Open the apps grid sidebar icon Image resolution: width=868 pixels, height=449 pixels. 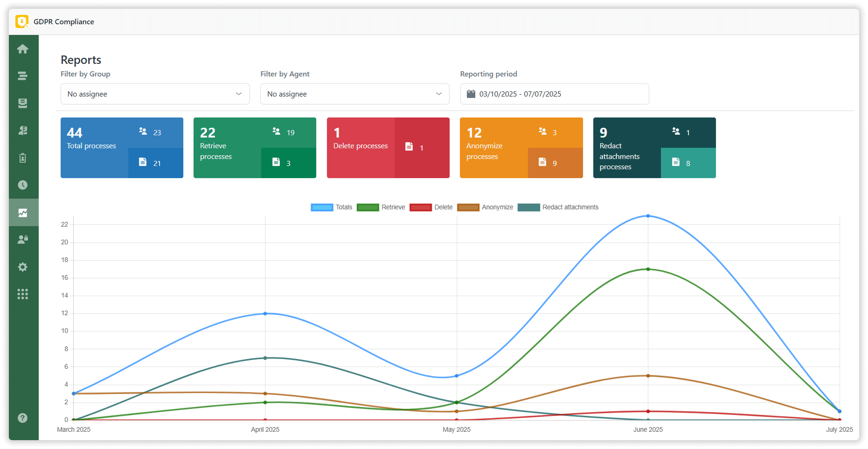(x=22, y=294)
